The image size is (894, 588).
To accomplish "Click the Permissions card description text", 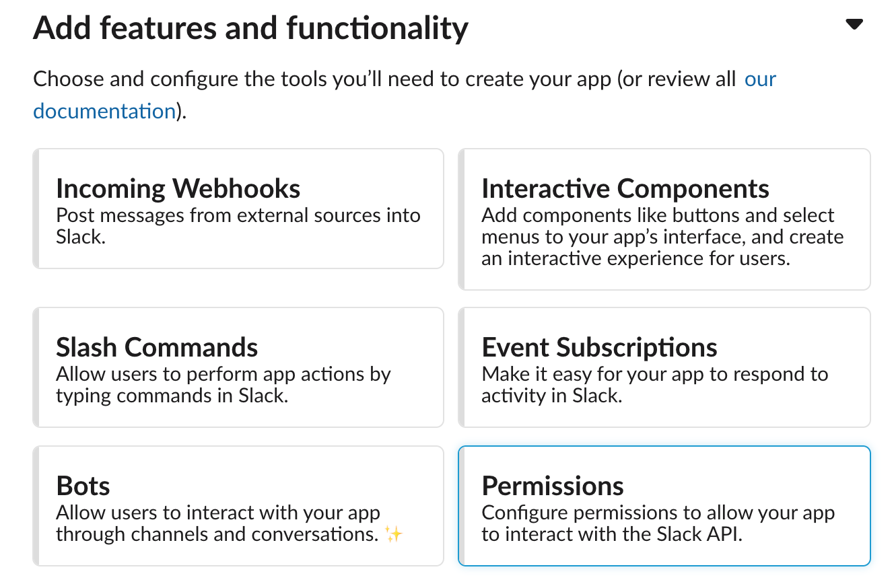I will [x=658, y=523].
